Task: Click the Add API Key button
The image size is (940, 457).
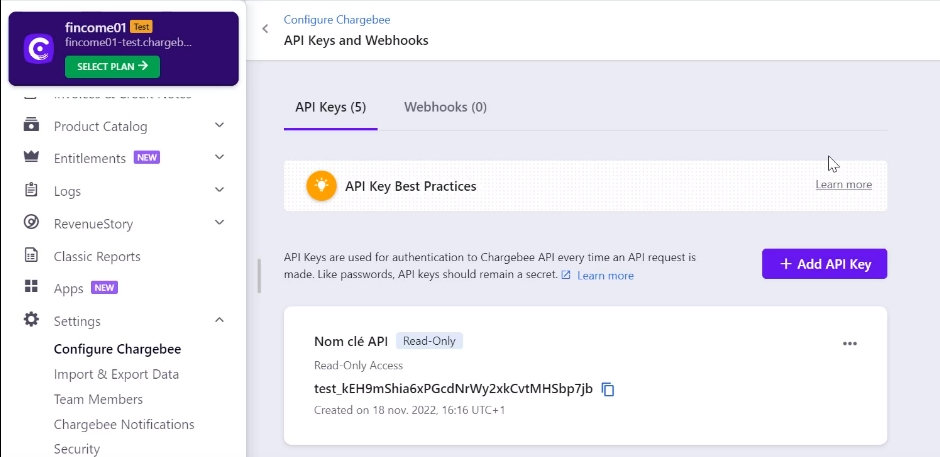Action: click(x=824, y=264)
